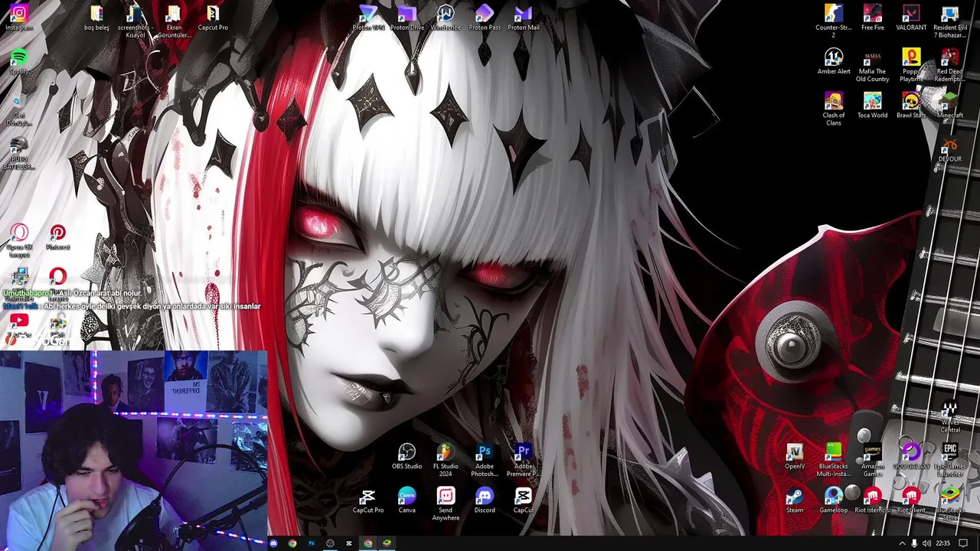Open Resident Evil 7 Biohazard shortcut

(x=950, y=21)
